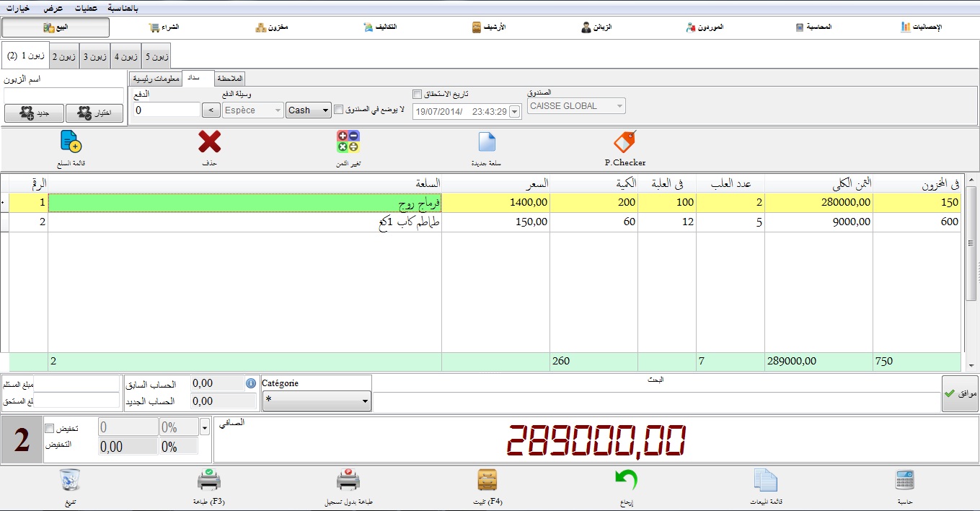The image size is (980, 511).
Task: Open the Purchases tab in top navigation
Action: (x=164, y=27)
